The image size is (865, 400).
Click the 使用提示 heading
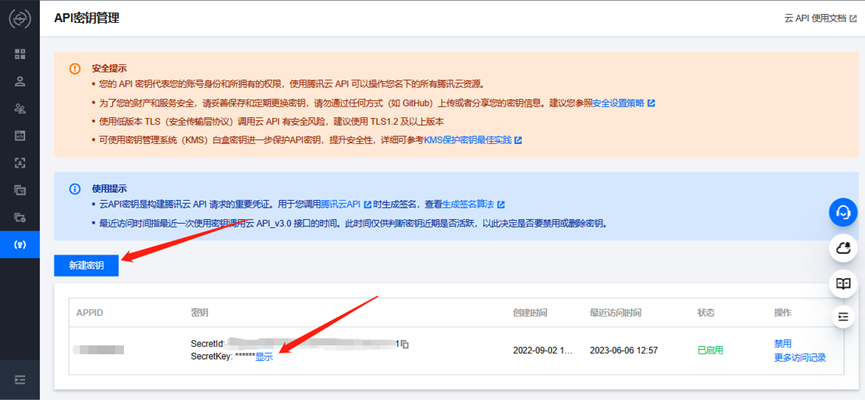pyautogui.click(x=109, y=189)
